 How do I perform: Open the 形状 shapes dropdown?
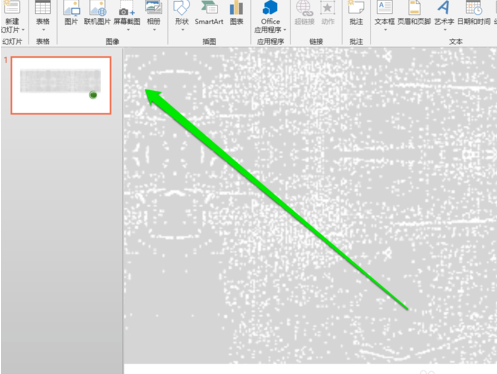coord(182,30)
